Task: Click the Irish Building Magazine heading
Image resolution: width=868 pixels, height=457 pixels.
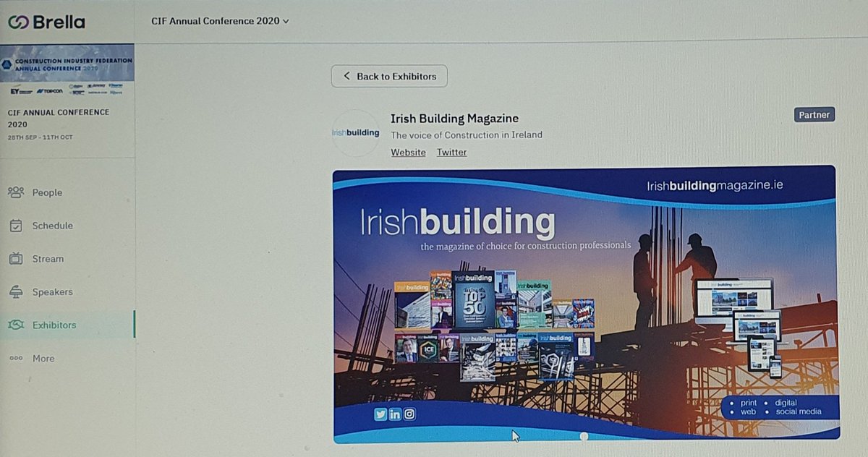Action: click(454, 119)
